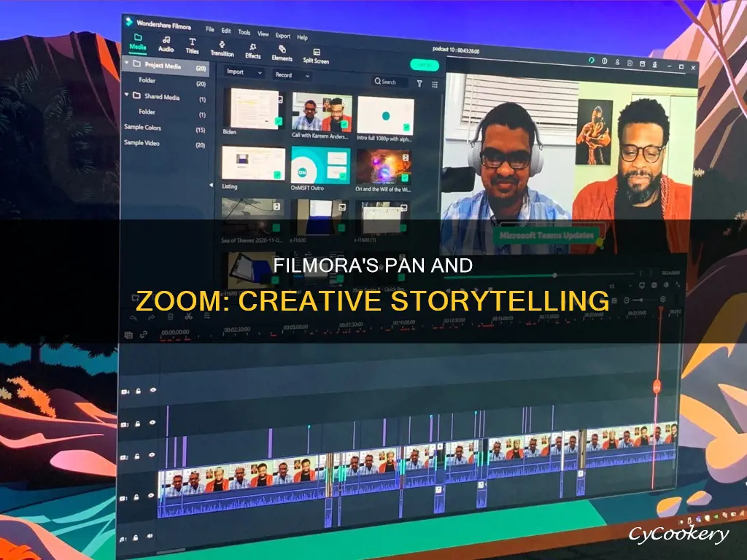The height and width of the screenshot is (560, 747).
Task: Open the media filter icon
Action: pos(419,84)
